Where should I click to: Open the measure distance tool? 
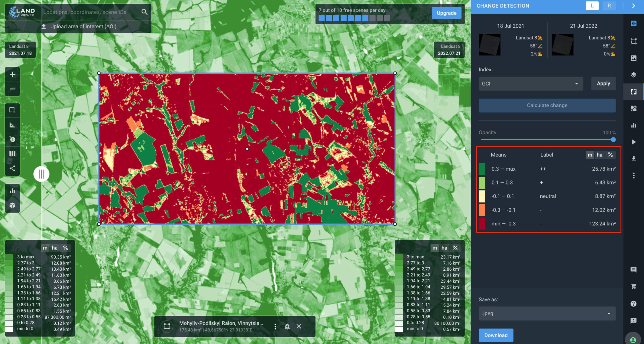[12, 125]
